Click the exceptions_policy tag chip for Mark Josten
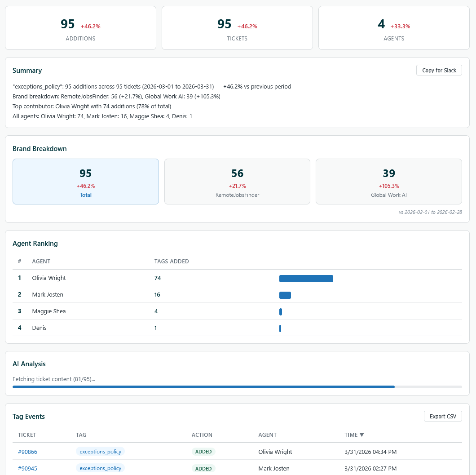 (x=100, y=468)
